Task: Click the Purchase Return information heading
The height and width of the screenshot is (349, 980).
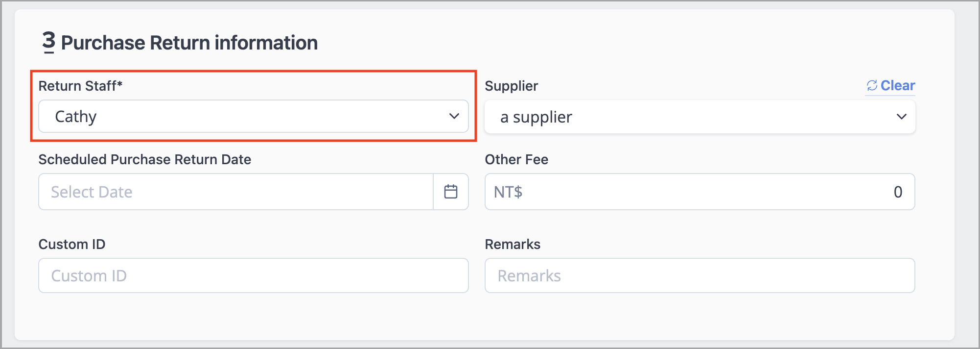Action: pos(189,43)
